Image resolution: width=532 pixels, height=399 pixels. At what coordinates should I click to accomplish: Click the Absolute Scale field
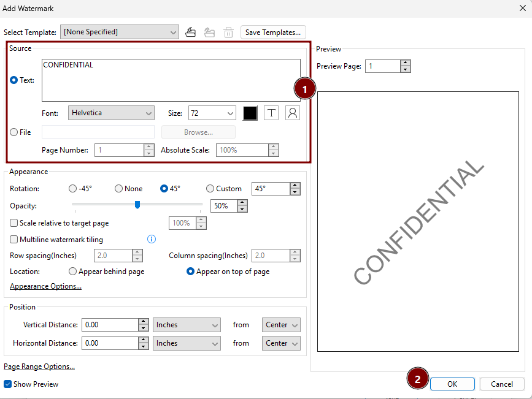[242, 150]
